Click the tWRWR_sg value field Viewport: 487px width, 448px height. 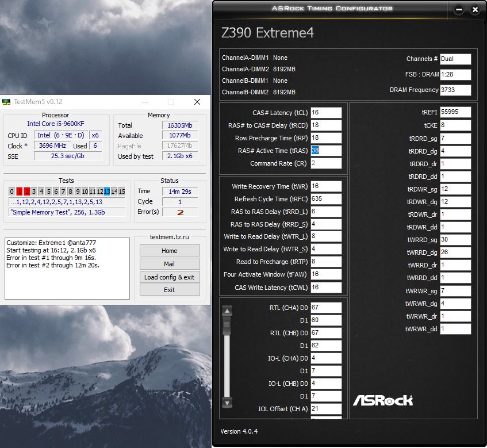[x=455, y=291]
